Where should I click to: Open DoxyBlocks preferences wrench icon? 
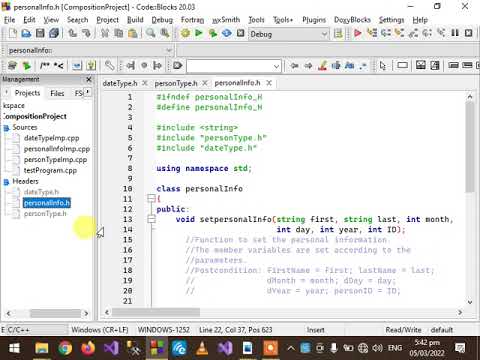[x=109, y=66]
